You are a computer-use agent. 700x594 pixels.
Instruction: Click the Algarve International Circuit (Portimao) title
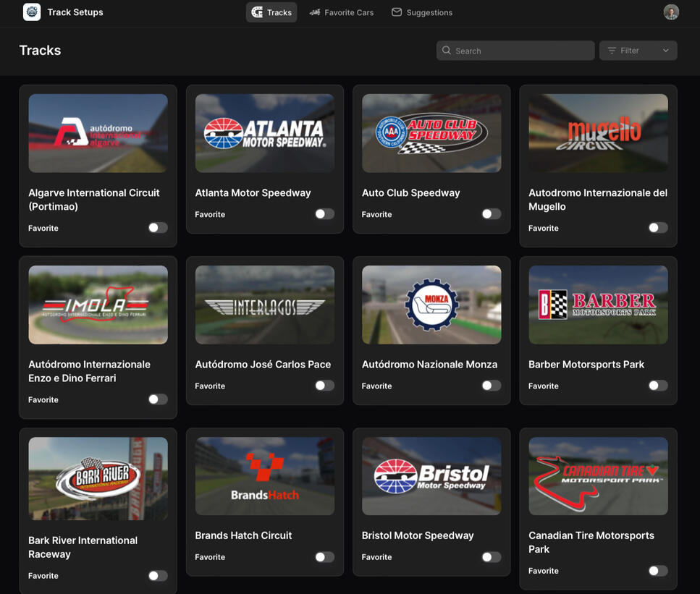(x=94, y=200)
